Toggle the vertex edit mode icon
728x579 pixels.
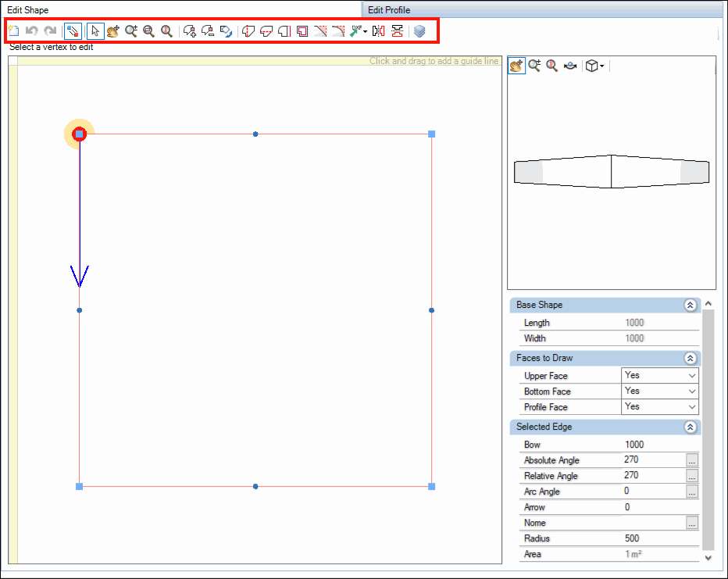tap(73, 31)
